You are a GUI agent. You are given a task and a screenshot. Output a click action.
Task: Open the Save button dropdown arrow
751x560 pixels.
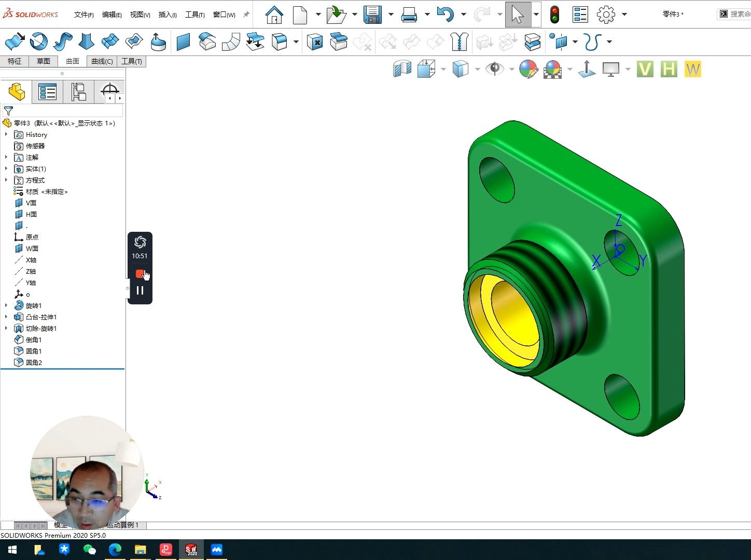(x=391, y=15)
